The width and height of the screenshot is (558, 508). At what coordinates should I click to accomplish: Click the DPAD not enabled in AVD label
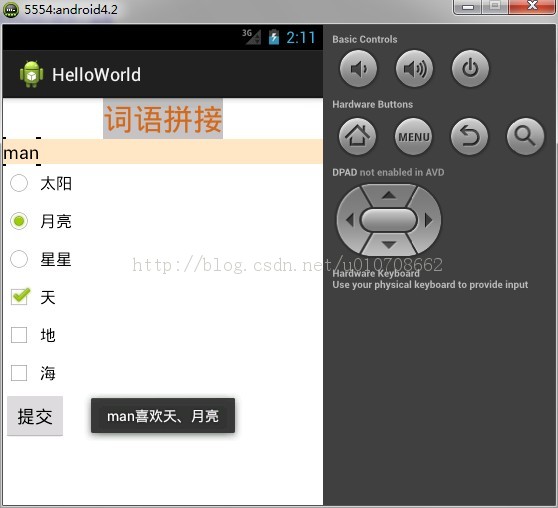(388, 172)
